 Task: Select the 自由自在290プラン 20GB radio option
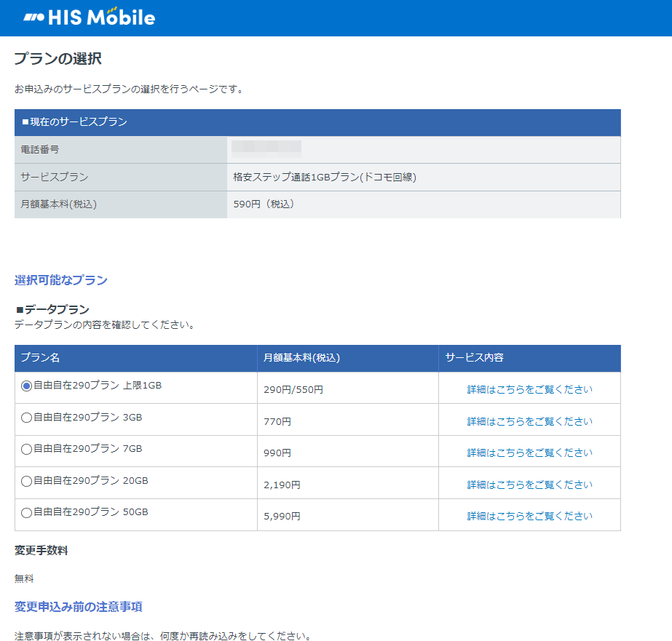27,481
